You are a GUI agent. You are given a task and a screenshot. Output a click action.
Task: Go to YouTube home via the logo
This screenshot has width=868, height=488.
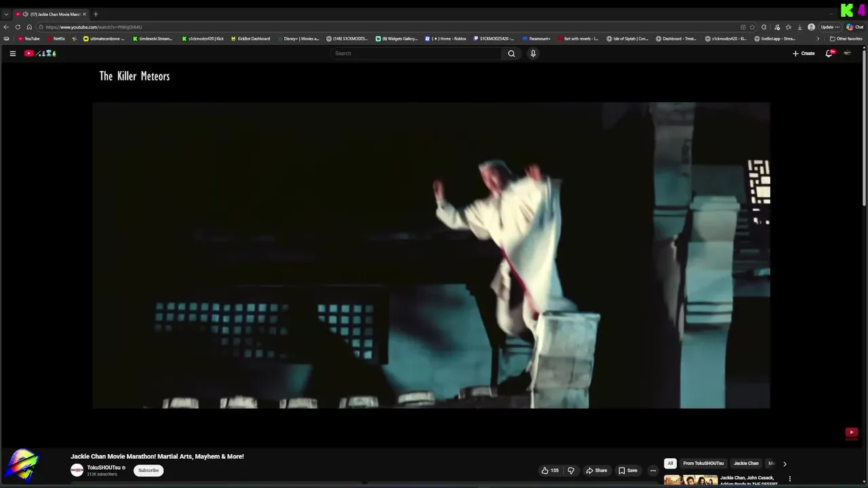[40, 54]
